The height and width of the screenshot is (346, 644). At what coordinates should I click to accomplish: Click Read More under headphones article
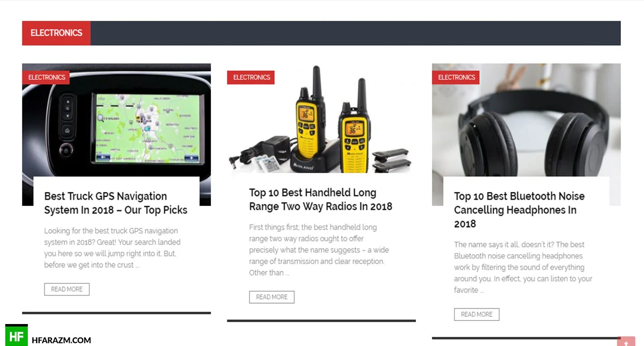tap(477, 314)
